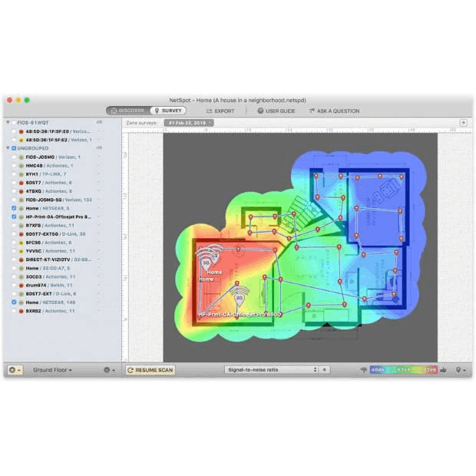Select the 3OCD3 Actiontec network row
The image size is (476, 476).
(x=61, y=277)
